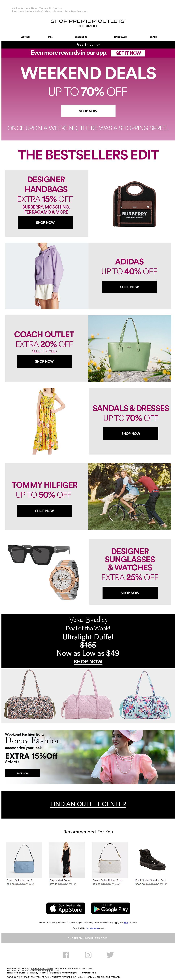Viewport: 175px width, 980px height.
Task: Open the Twitter bird icon
Action: tap(110, 954)
